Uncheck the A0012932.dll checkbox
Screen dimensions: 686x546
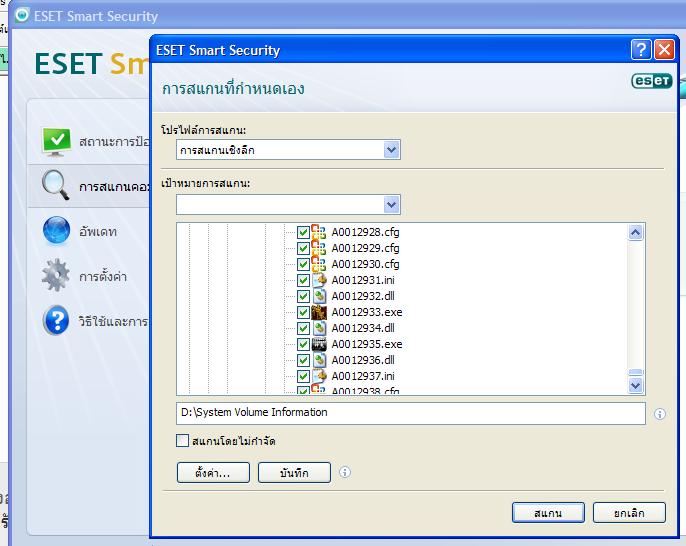pos(303,297)
